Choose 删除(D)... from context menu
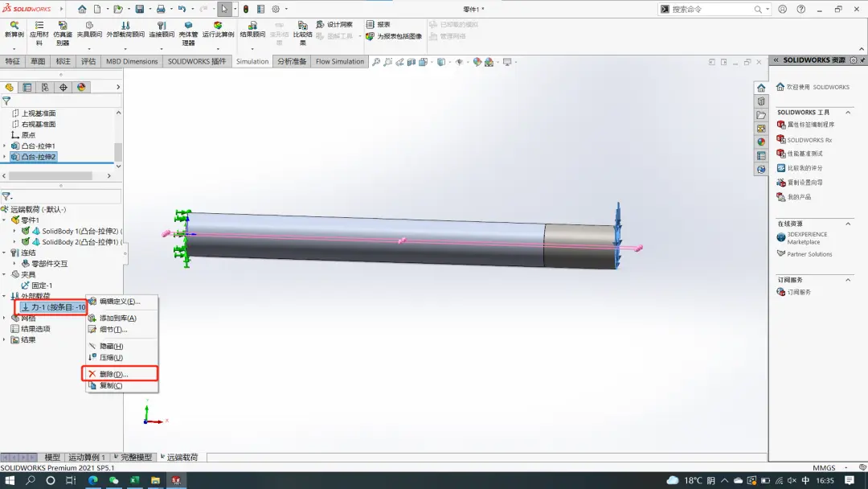Viewport: 868px width, 489px height. point(114,374)
